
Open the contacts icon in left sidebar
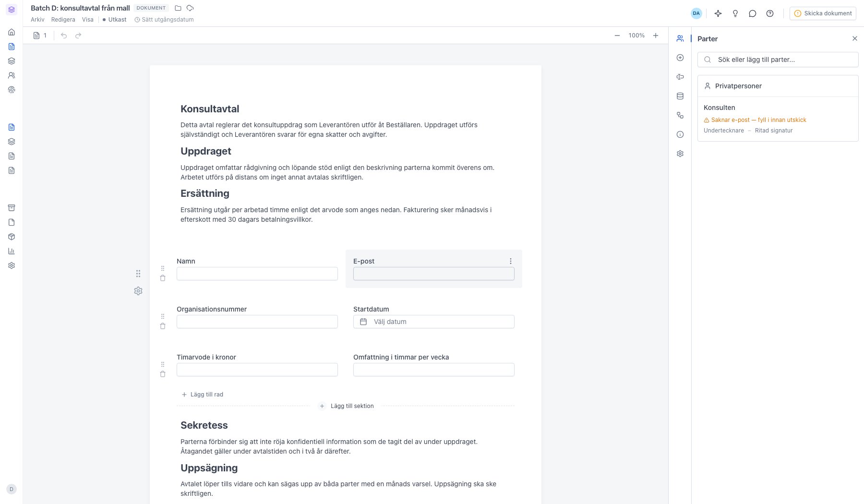tap(12, 75)
